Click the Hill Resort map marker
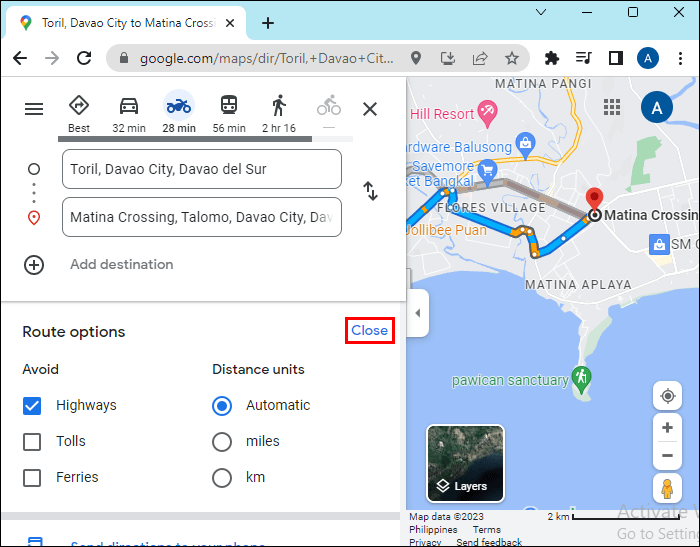 click(x=488, y=113)
